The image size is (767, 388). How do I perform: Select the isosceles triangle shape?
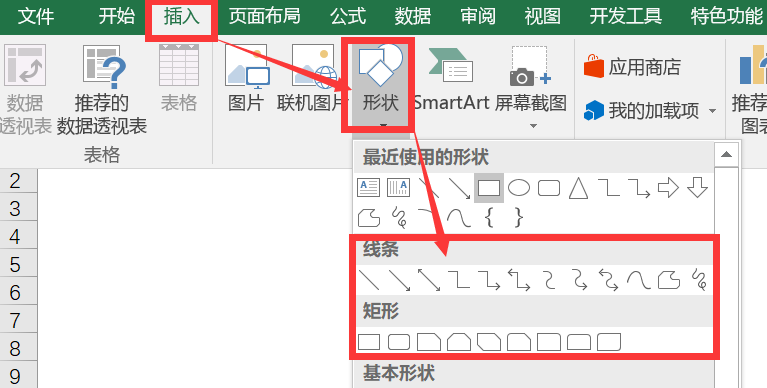click(x=578, y=187)
